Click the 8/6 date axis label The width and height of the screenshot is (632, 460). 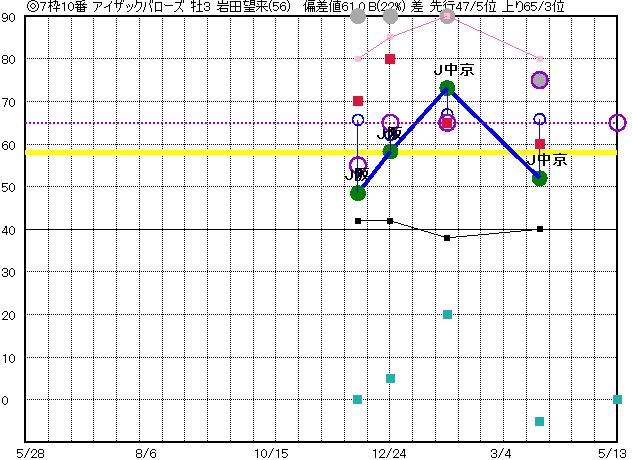click(x=146, y=452)
